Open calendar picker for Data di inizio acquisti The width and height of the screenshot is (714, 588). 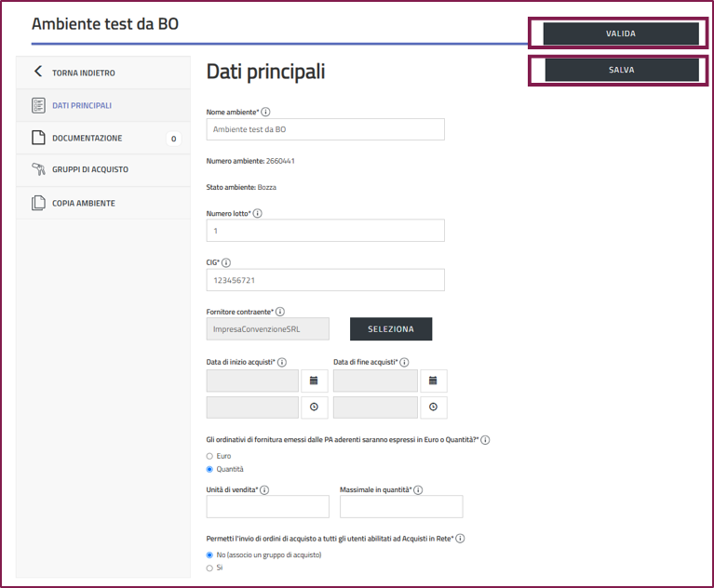pos(314,381)
